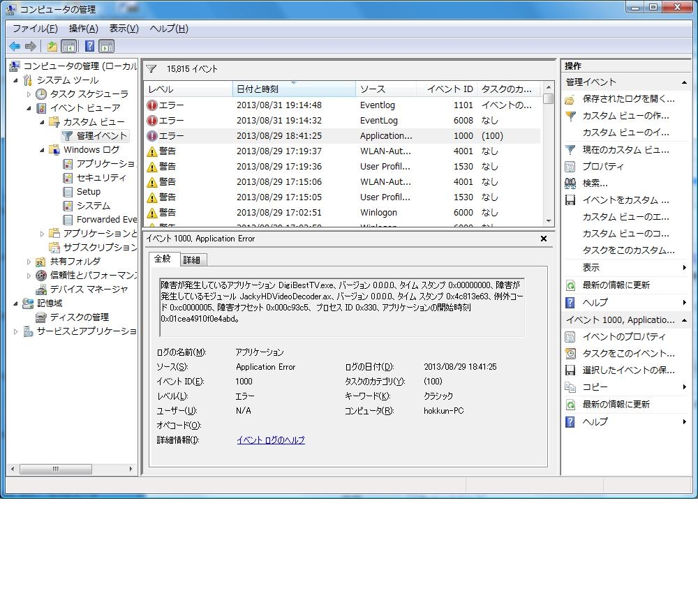This screenshot has width=698, height=616.
Task: Expand the 共有フォルダ node arrow
Action: 29,262
